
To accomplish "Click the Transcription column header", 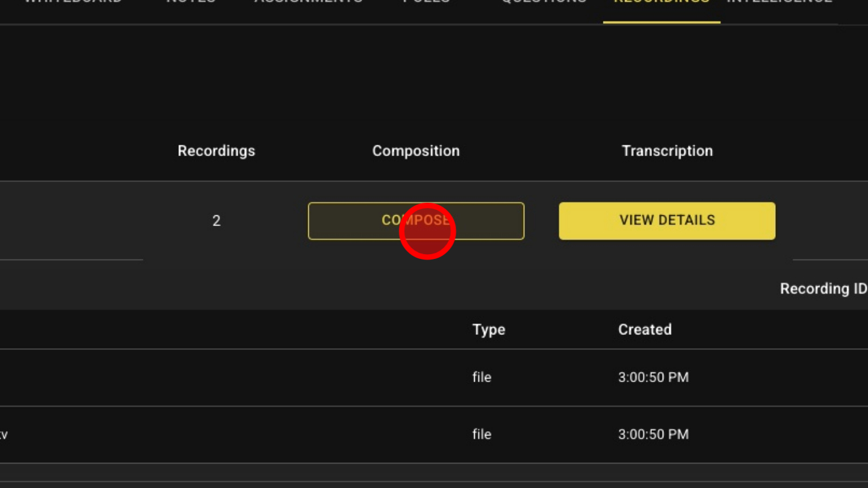I will [x=667, y=151].
